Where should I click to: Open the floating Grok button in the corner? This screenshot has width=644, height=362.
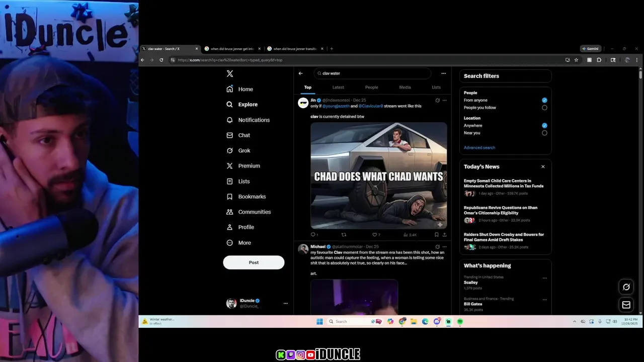[x=626, y=287]
